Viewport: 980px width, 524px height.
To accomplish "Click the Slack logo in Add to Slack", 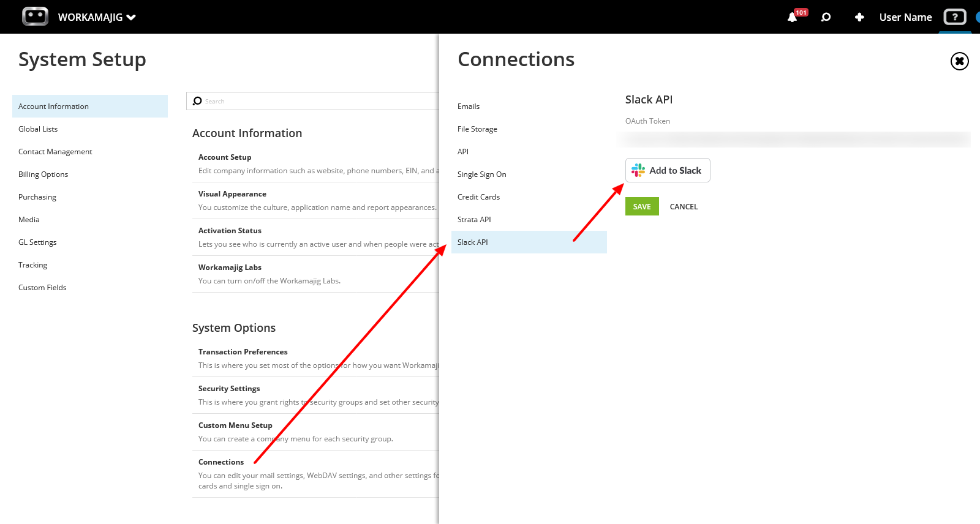I will pos(638,170).
